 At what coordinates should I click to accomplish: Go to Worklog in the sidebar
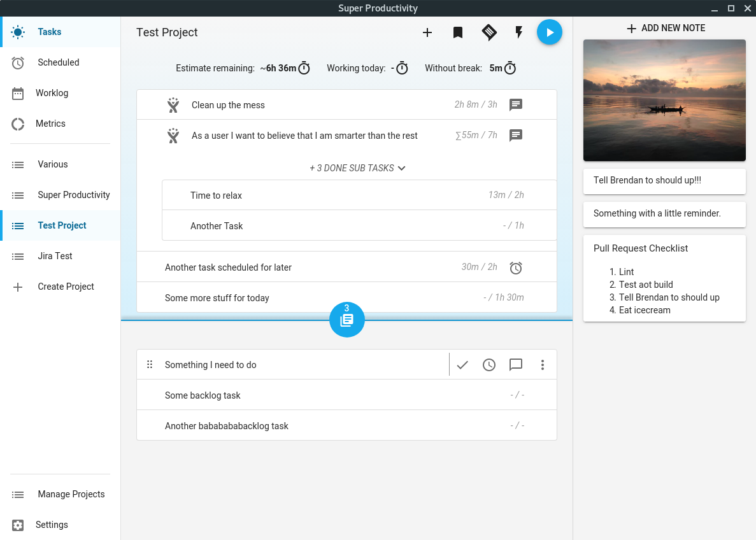click(61, 93)
